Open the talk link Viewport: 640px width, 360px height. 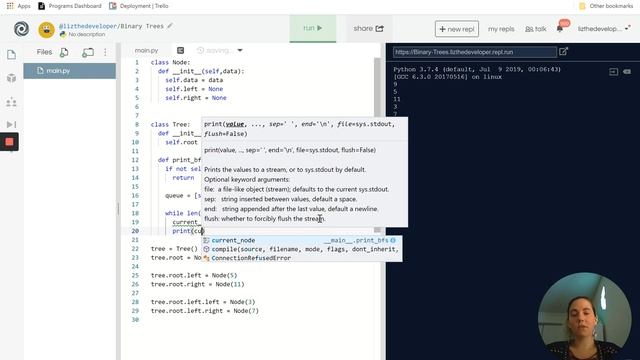536,29
